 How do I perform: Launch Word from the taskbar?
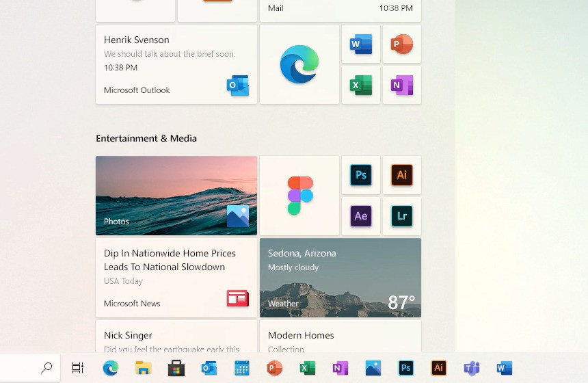pyautogui.click(x=505, y=368)
